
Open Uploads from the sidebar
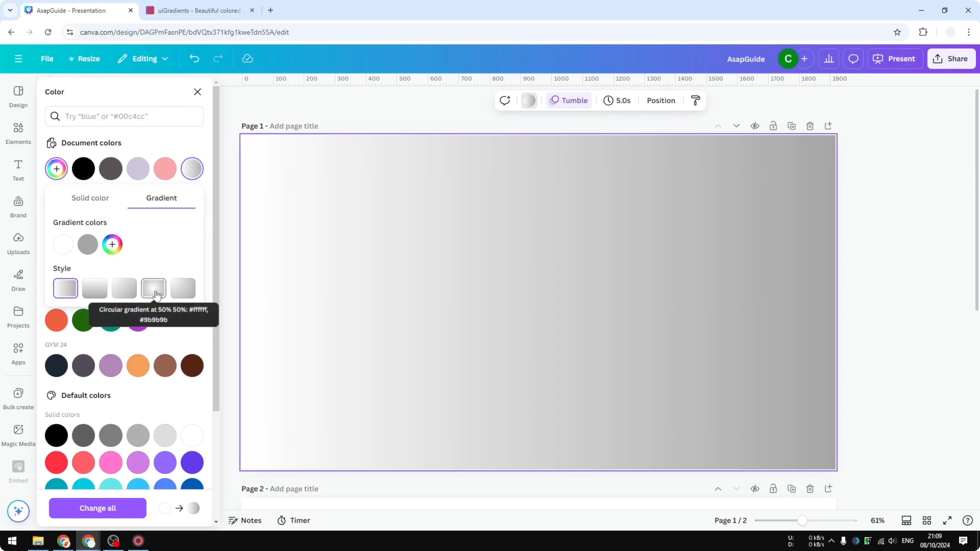(18, 243)
